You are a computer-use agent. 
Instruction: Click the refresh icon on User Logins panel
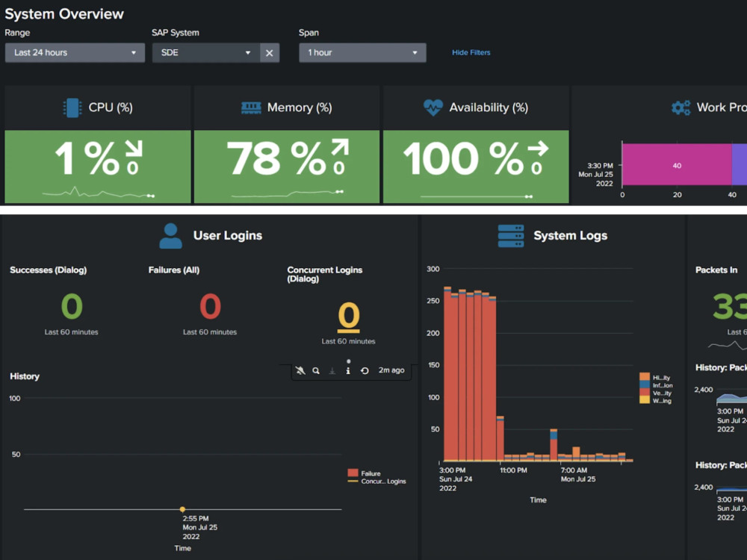[365, 370]
